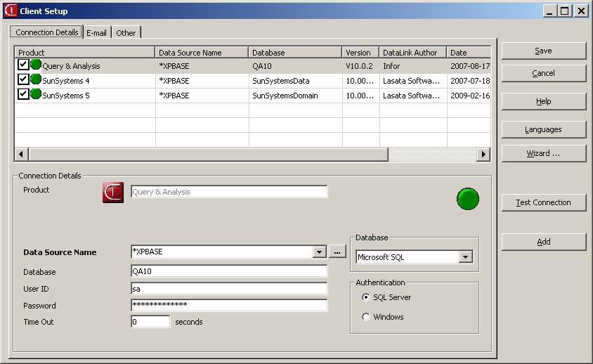
Task: Click the right arrow of horizontal scrollbar
Action: (483, 154)
